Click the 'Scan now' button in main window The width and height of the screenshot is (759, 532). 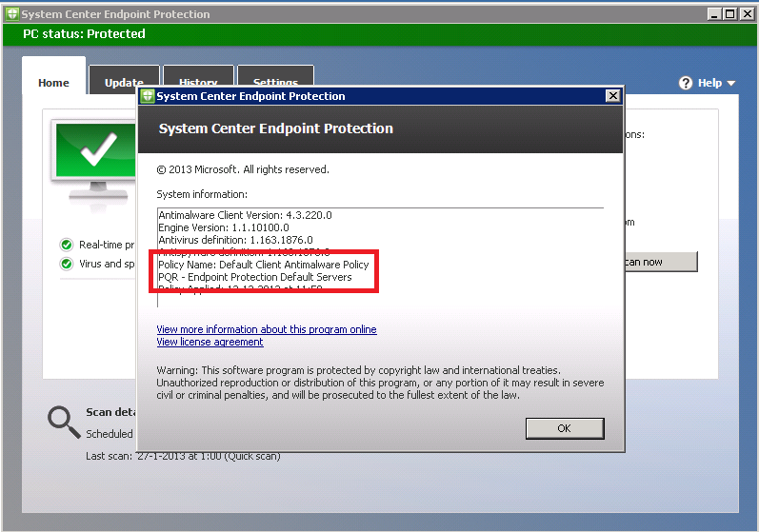click(x=661, y=262)
